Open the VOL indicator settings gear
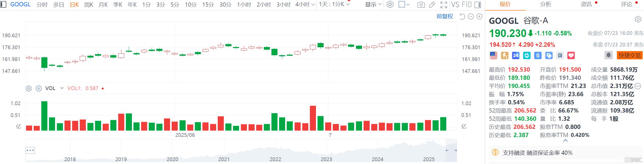The image size is (644, 164). [x=29, y=88]
